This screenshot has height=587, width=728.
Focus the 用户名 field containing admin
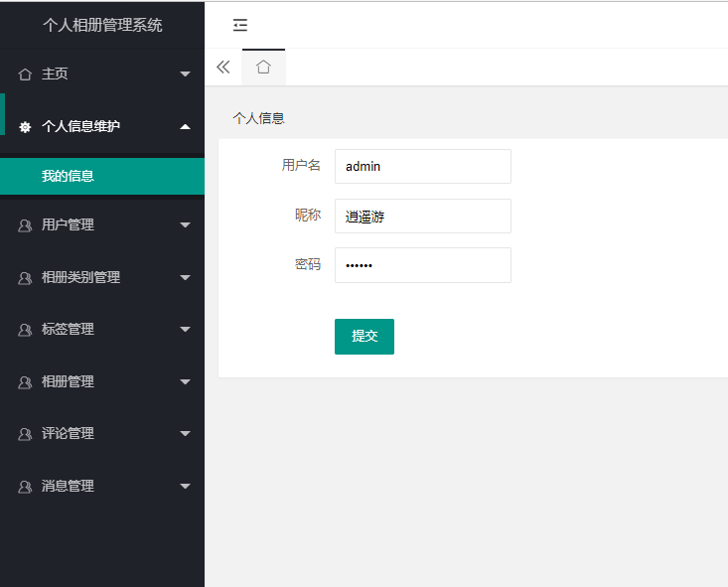423,166
